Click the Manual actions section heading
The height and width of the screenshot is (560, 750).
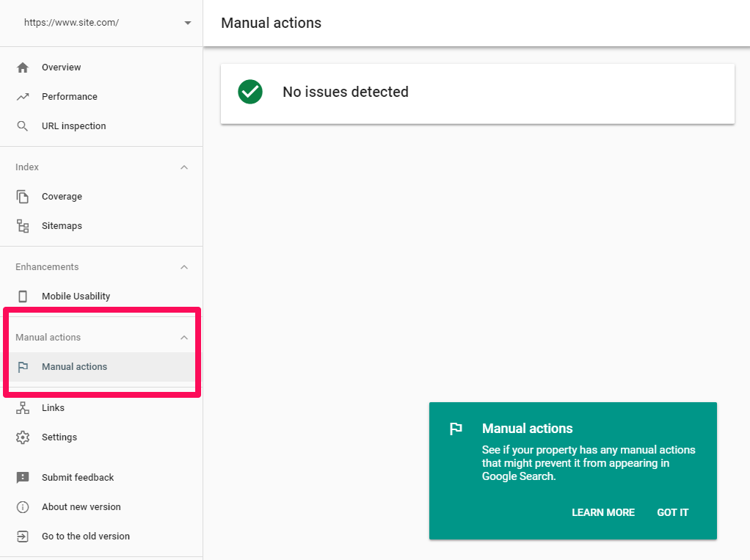click(x=48, y=338)
